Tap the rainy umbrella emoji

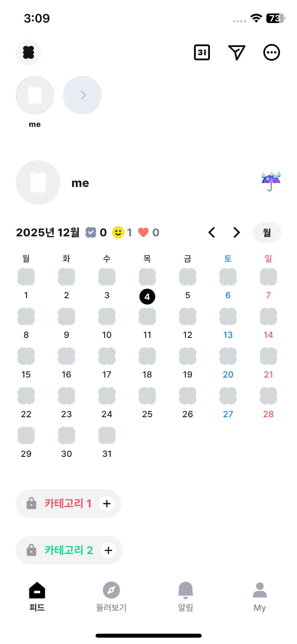[x=271, y=181]
